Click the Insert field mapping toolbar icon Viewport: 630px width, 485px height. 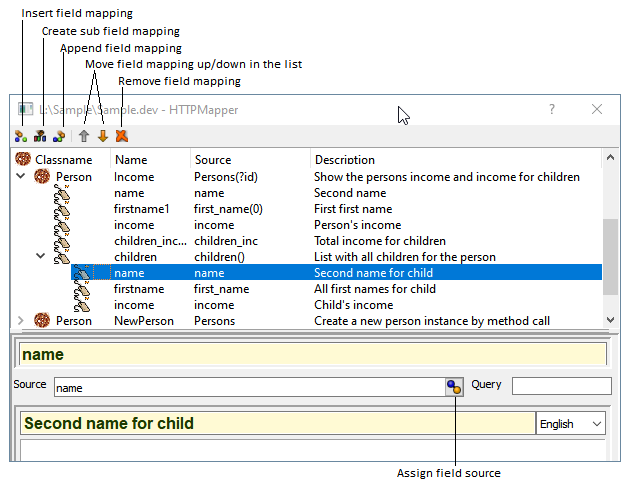21,136
